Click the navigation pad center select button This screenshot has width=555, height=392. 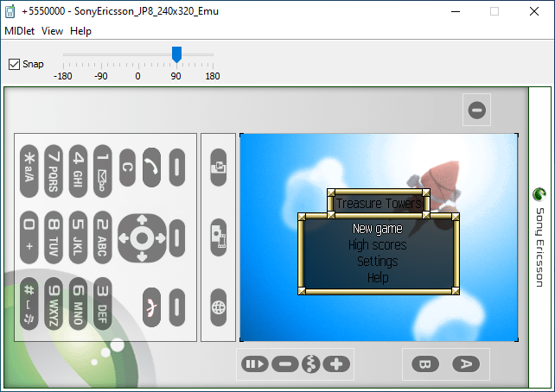pyautogui.click(x=142, y=238)
